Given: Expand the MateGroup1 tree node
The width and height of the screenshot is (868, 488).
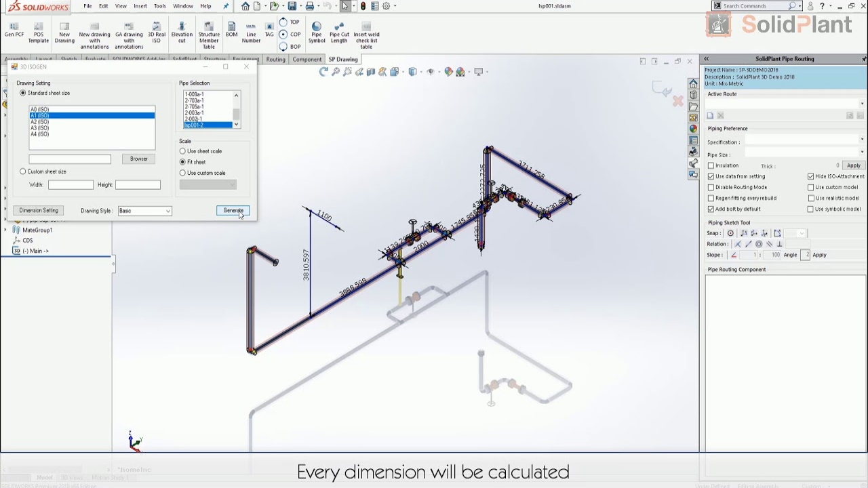Looking at the screenshot, I should point(6,230).
